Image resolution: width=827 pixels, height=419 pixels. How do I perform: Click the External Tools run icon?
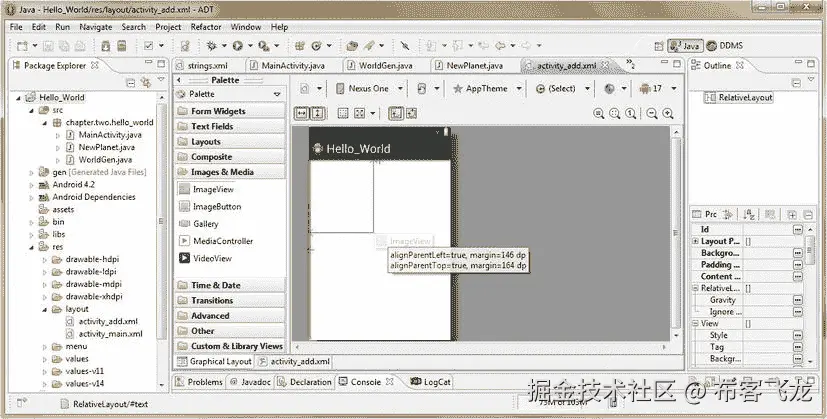(264, 46)
